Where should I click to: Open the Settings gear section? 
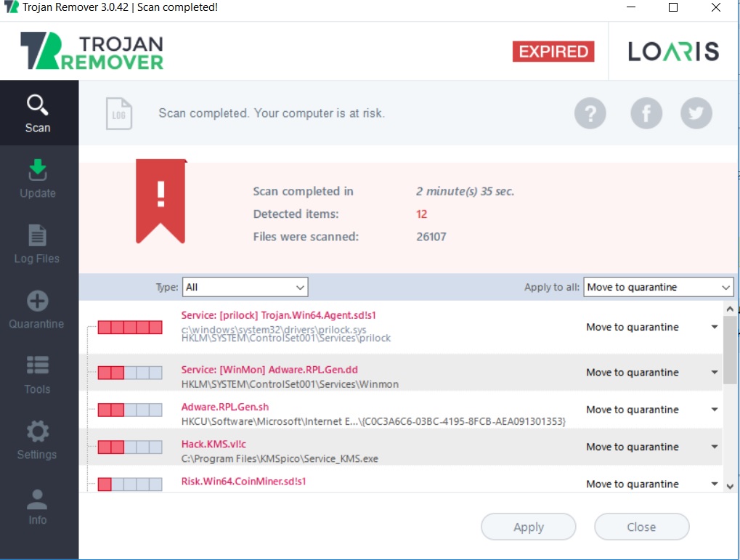[x=37, y=440]
